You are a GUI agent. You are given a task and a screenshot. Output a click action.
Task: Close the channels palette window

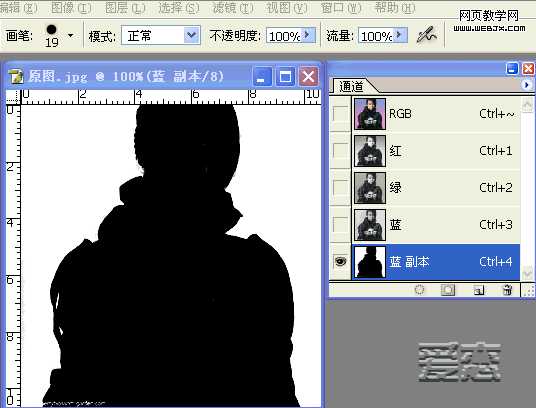tap(528, 69)
